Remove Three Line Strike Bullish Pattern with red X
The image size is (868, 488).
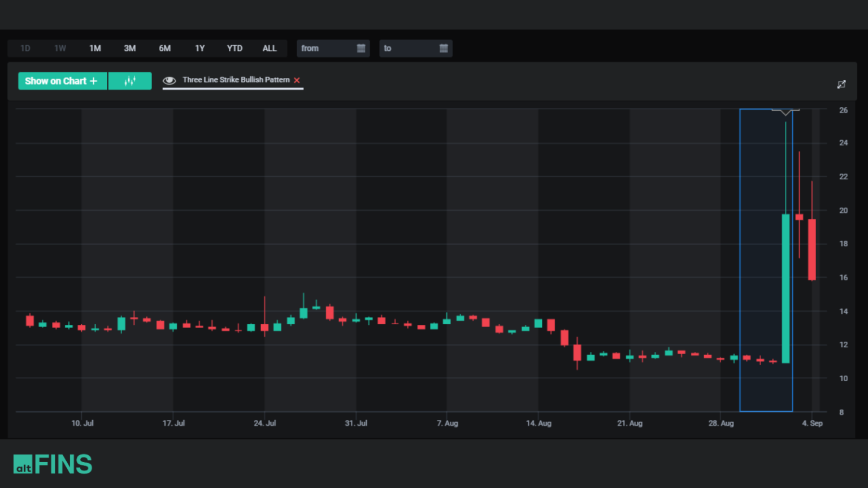pyautogui.click(x=297, y=80)
